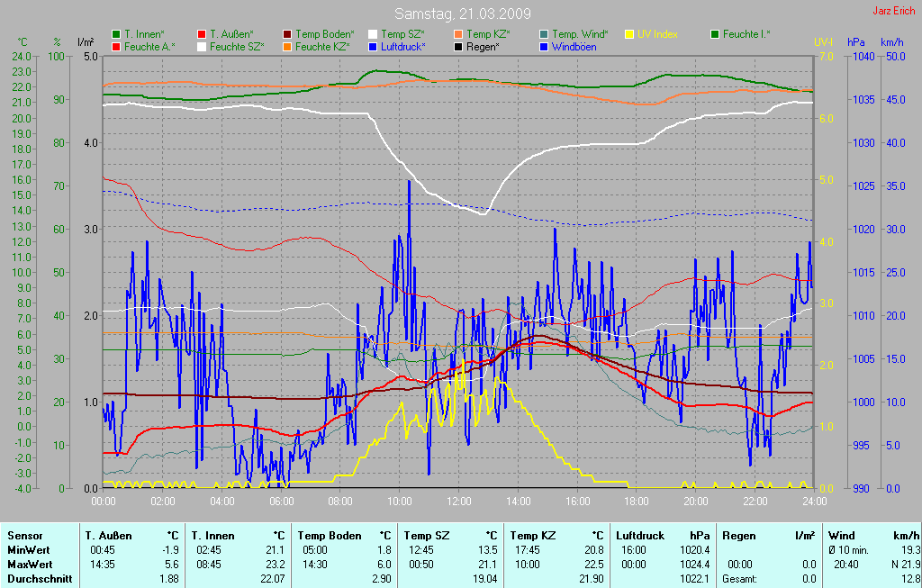Select the Feuchte A.* legend label

pos(150,47)
